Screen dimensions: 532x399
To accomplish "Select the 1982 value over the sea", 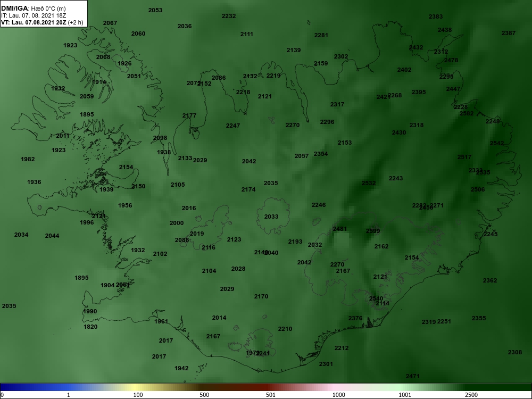I will pyautogui.click(x=28, y=159).
